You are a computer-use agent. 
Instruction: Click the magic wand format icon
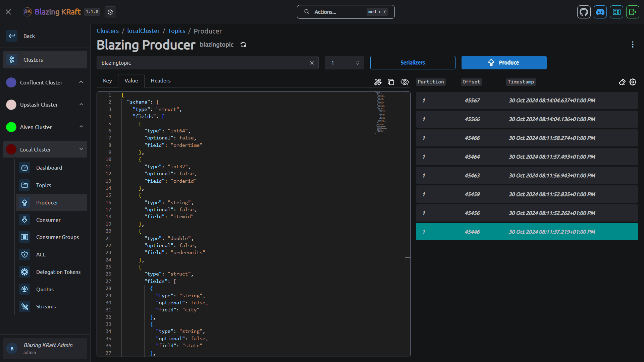click(378, 82)
